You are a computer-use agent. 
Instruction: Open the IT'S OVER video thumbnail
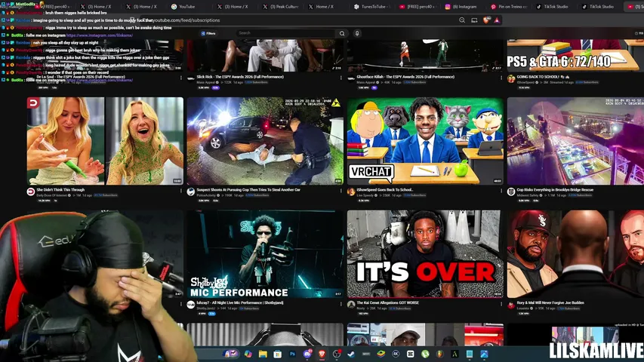(x=425, y=254)
